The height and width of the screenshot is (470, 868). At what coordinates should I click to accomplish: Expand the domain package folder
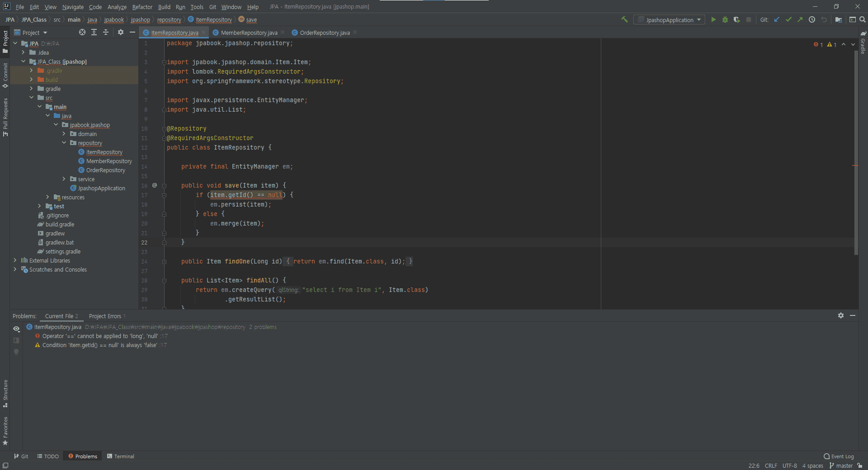tap(64, 134)
